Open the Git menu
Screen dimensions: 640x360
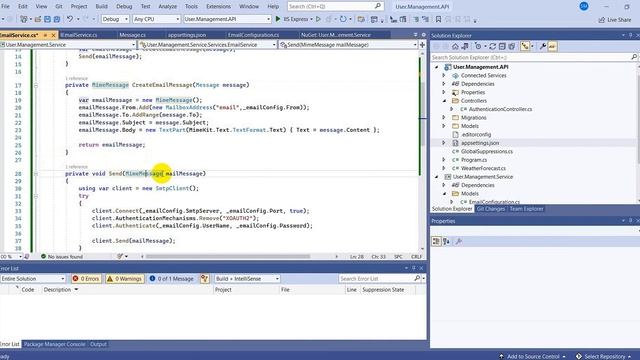[x=59, y=7]
